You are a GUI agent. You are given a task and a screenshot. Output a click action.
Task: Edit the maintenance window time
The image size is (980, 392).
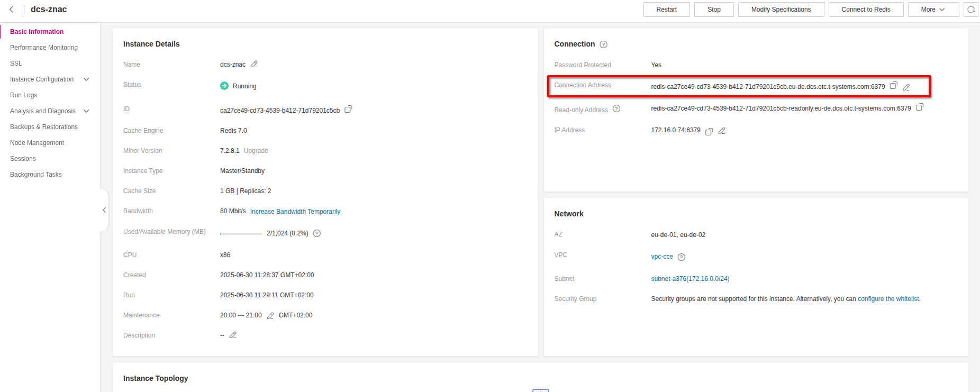[x=270, y=316]
